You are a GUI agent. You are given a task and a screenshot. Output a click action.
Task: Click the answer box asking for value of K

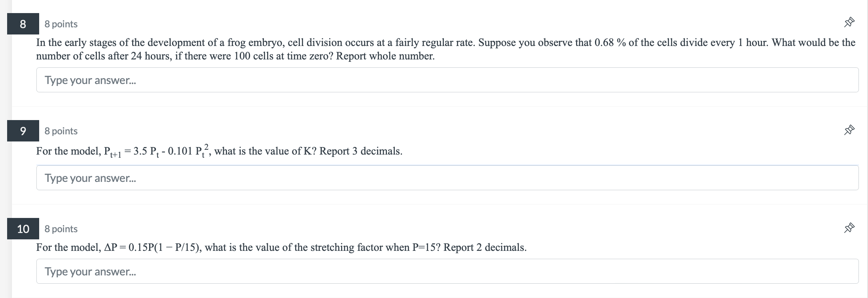pos(447,178)
